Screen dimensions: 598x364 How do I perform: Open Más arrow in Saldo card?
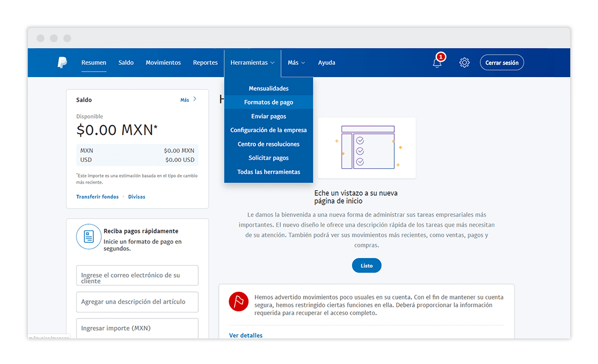[188, 100]
